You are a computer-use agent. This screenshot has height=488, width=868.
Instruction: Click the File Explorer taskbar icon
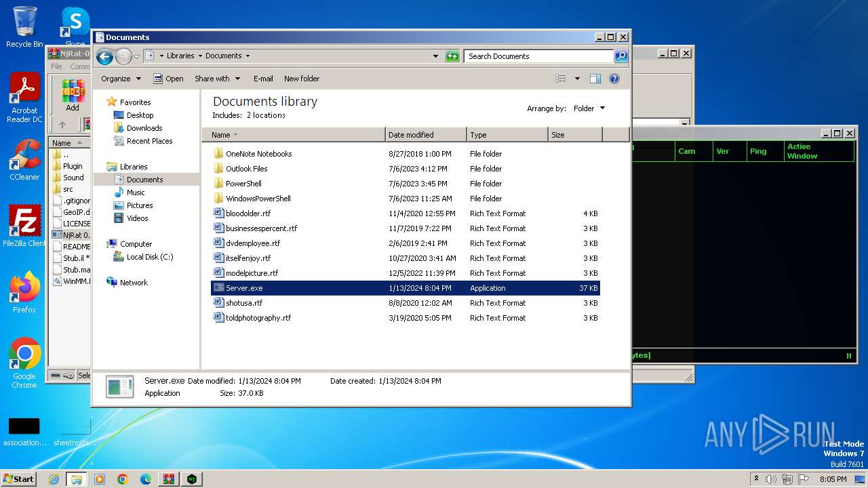pyautogui.click(x=77, y=479)
